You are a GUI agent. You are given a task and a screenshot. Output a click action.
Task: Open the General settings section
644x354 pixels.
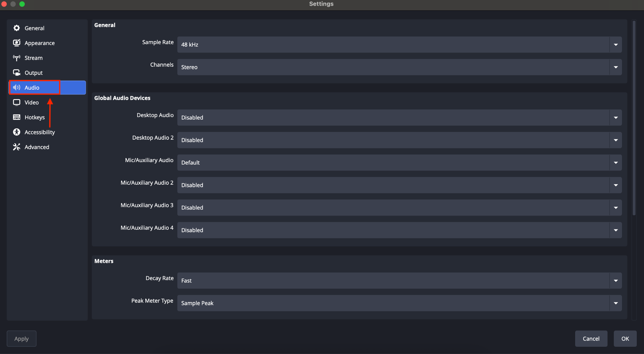(x=47, y=28)
